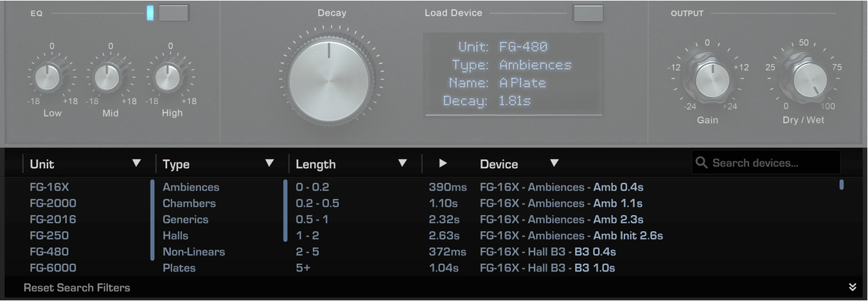The height and width of the screenshot is (301, 868).
Task: Click the Type: Ambiences display line
Action: click(x=511, y=65)
